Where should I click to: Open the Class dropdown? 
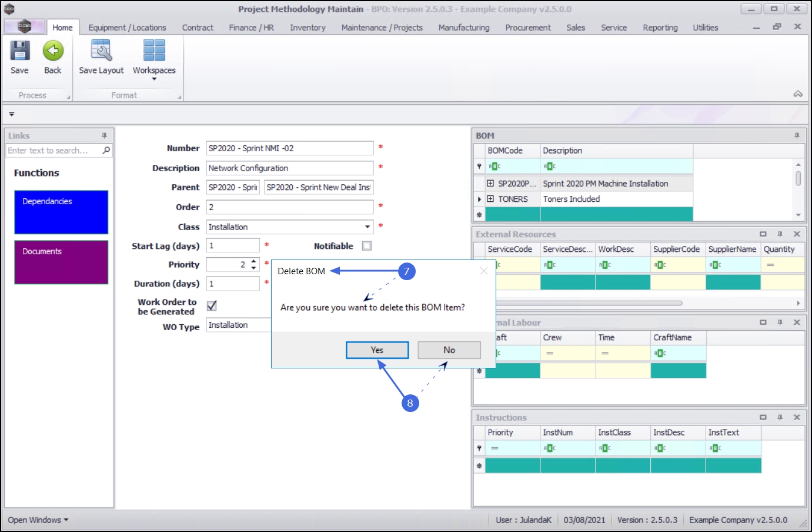click(x=367, y=227)
